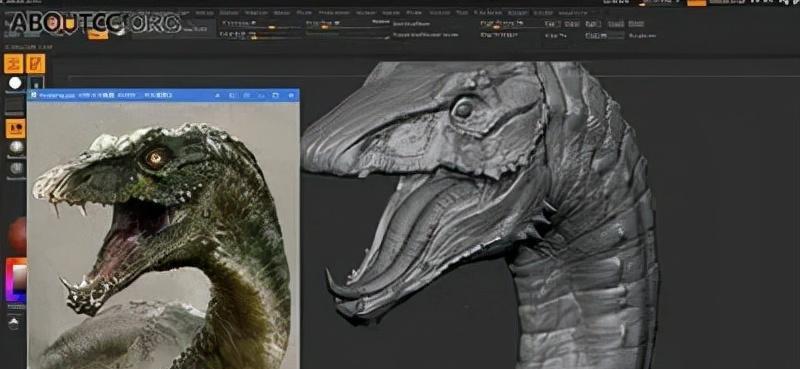Select the lower gray sphere thumbnail in left column
The image size is (800, 369).
[x=16, y=168]
